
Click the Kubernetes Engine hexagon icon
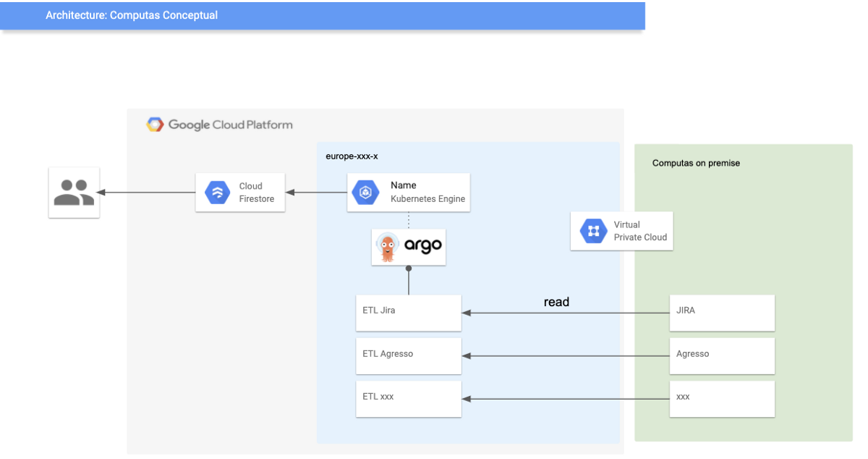coord(366,193)
